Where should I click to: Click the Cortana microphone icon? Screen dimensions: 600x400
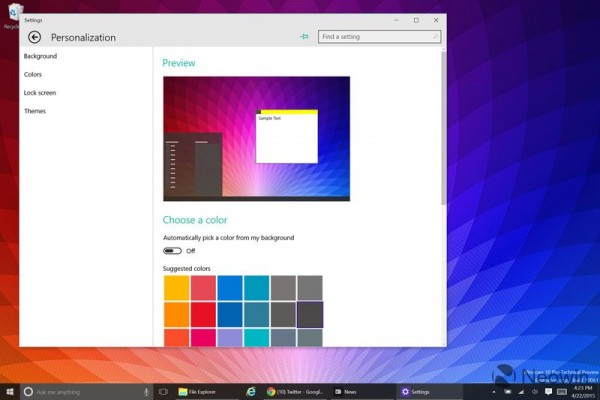(x=147, y=391)
